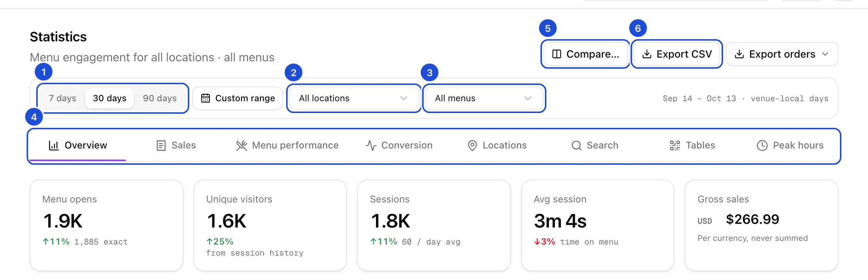The image size is (868, 280).
Task: Switch to the Sales tab
Action: pyautogui.click(x=176, y=146)
